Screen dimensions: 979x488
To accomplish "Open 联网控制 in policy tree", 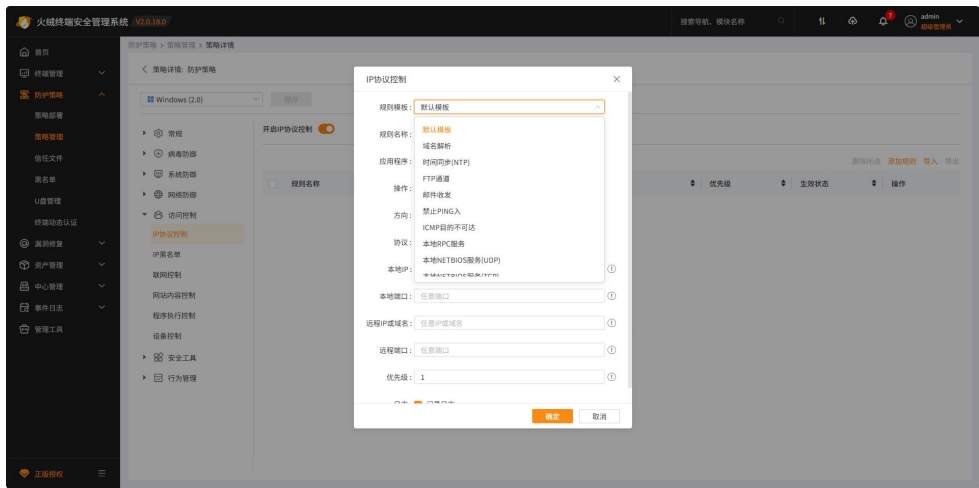I will tap(167, 275).
